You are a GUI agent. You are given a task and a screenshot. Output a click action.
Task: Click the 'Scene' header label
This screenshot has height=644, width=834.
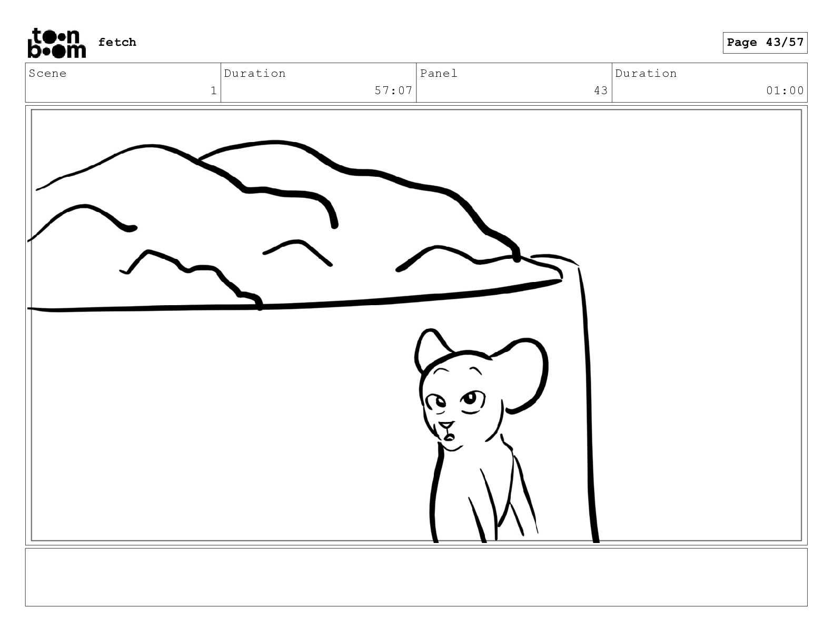click(x=47, y=73)
